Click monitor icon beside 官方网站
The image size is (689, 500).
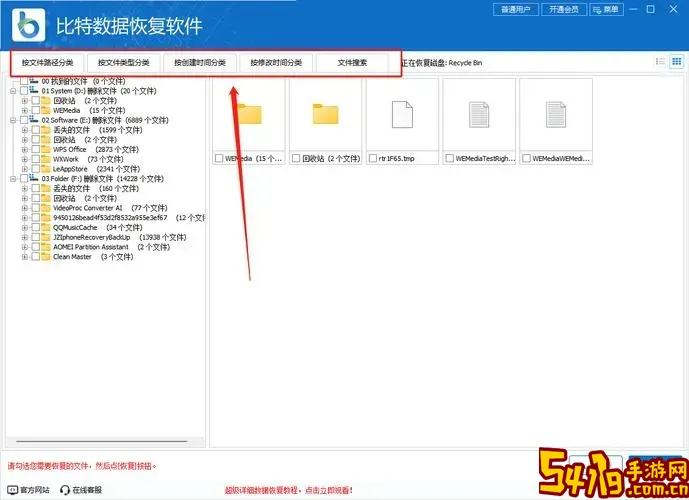click(13, 489)
